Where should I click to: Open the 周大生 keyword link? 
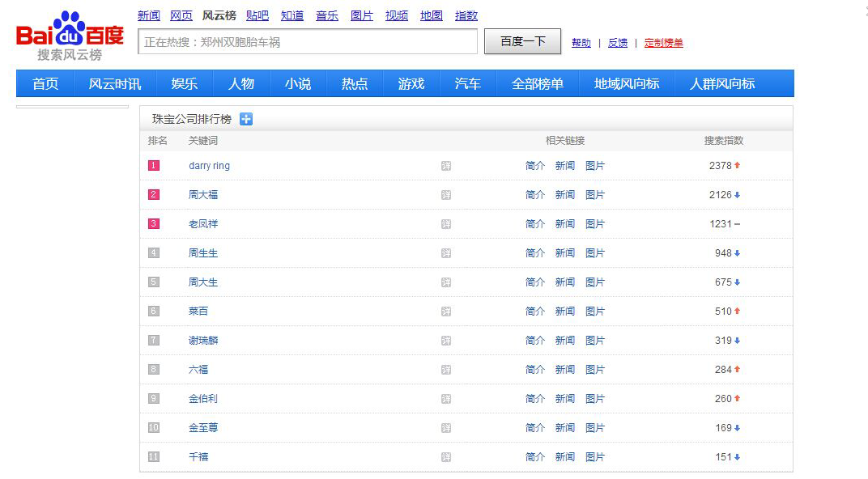(203, 282)
